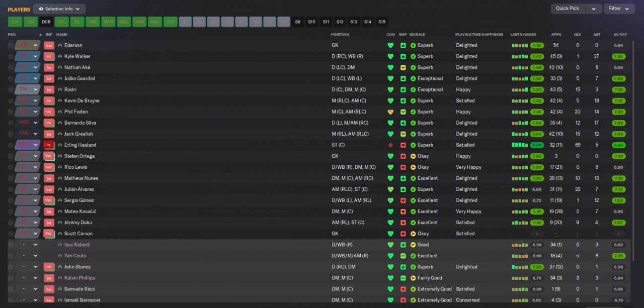Click Rico Lewis's Vac info icon
Image resolution: width=644 pixels, height=308 pixels.
[x=49, y=167]
